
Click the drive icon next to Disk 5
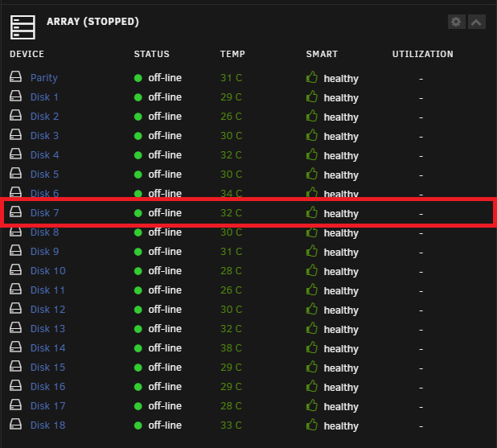[x=15, y=174]
